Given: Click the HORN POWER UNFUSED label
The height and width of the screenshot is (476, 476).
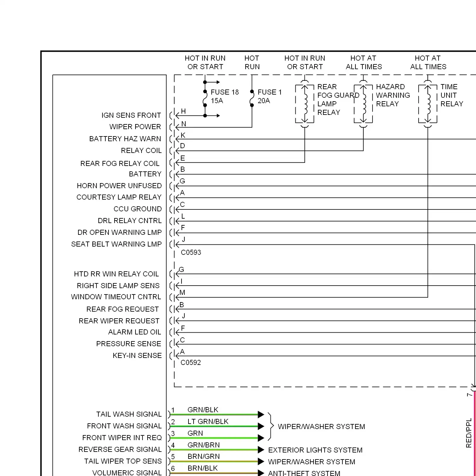Looking at the screenshot, I should click(x=119, y=186).
